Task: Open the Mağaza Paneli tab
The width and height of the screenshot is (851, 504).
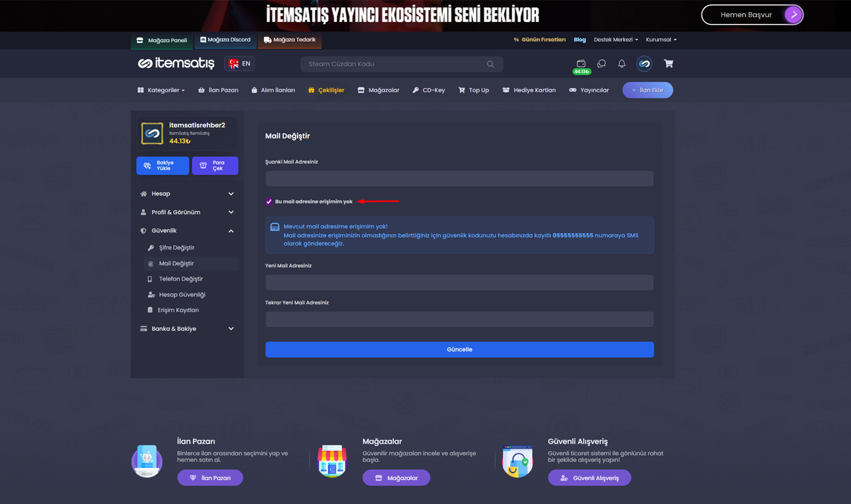Action: tap(162, 40)
